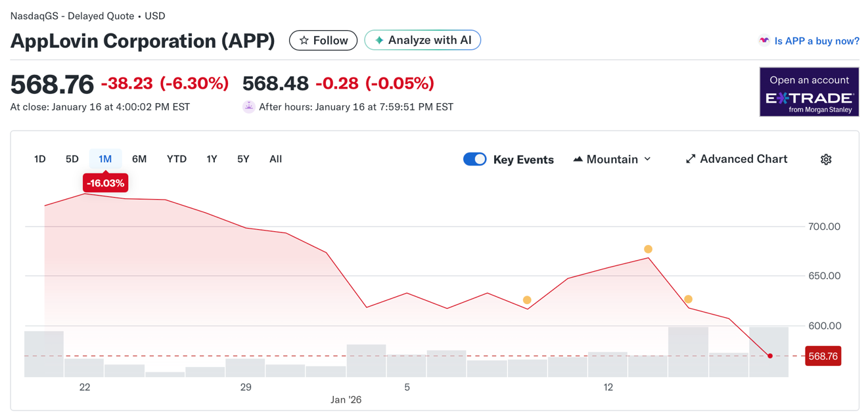Show the All time range
Screen dimensions: 868x419
point(275,159)
